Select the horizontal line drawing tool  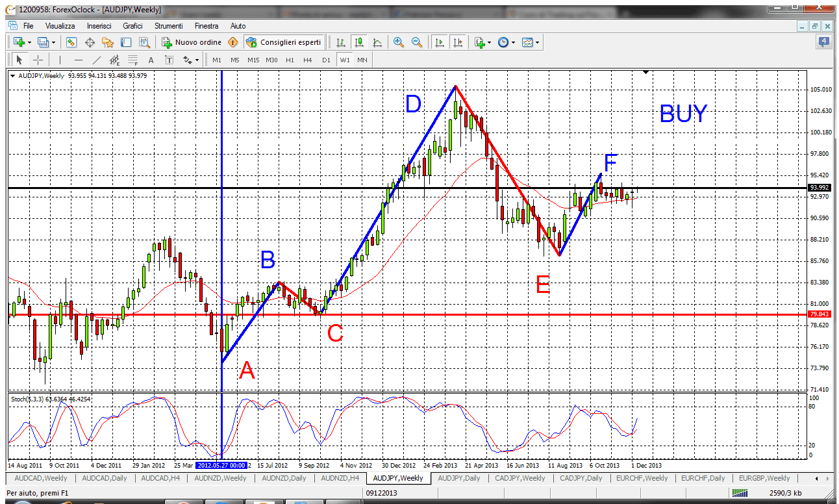coord(79,59)
